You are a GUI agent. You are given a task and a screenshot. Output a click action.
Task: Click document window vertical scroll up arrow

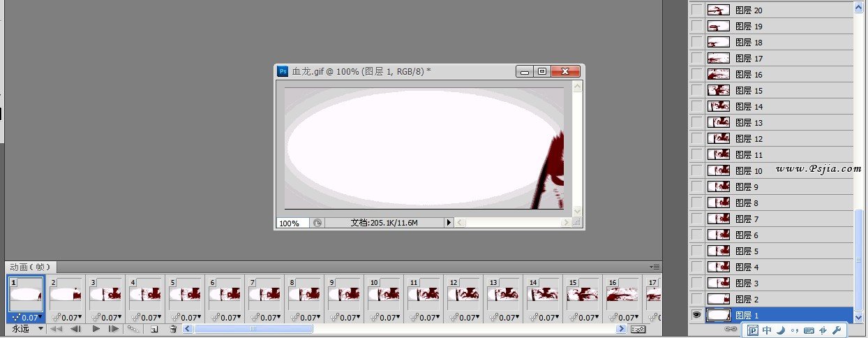point(577,87)
